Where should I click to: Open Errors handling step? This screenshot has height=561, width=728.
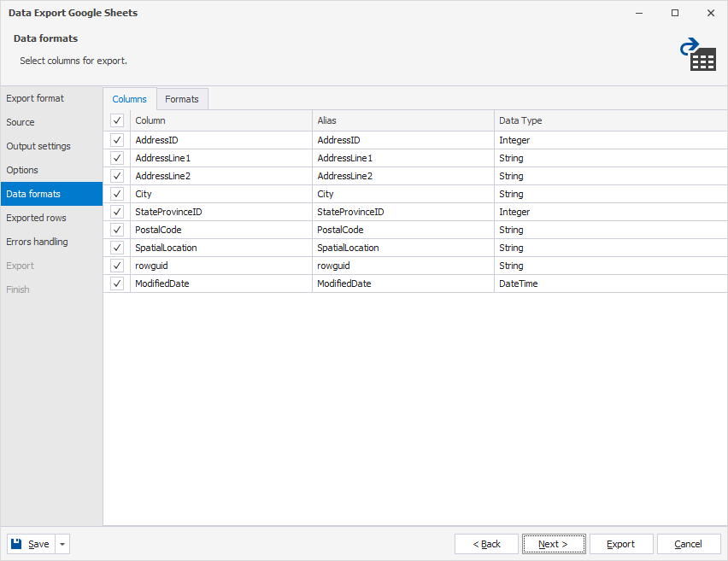(51, 242)
